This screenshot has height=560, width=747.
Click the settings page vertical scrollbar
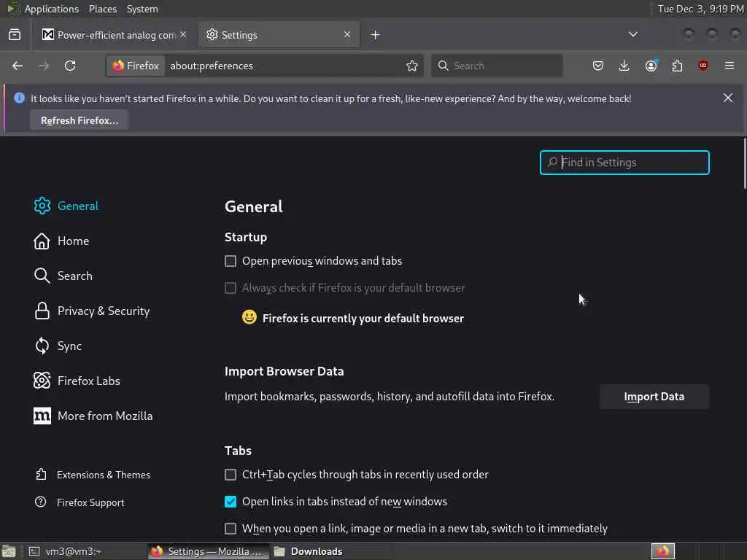[x=745, y=164]
